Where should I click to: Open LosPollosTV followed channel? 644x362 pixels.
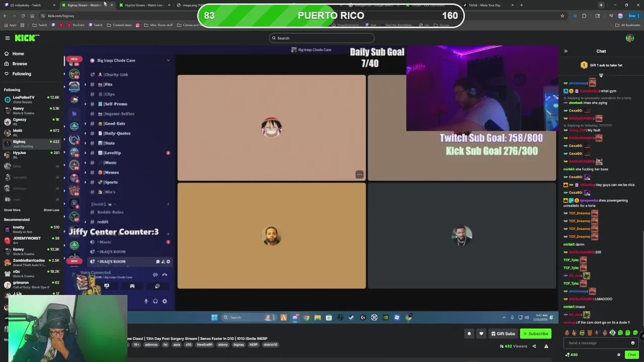click(32, 99)
